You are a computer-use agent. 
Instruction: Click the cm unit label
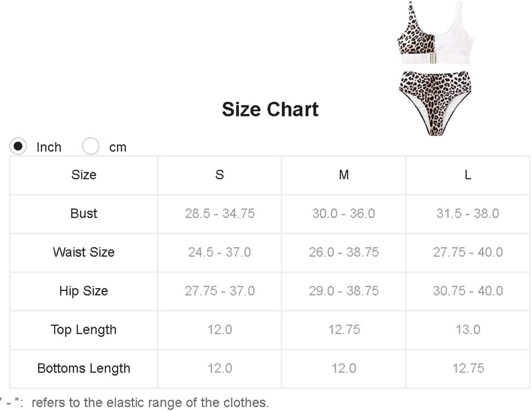[118, 148]
